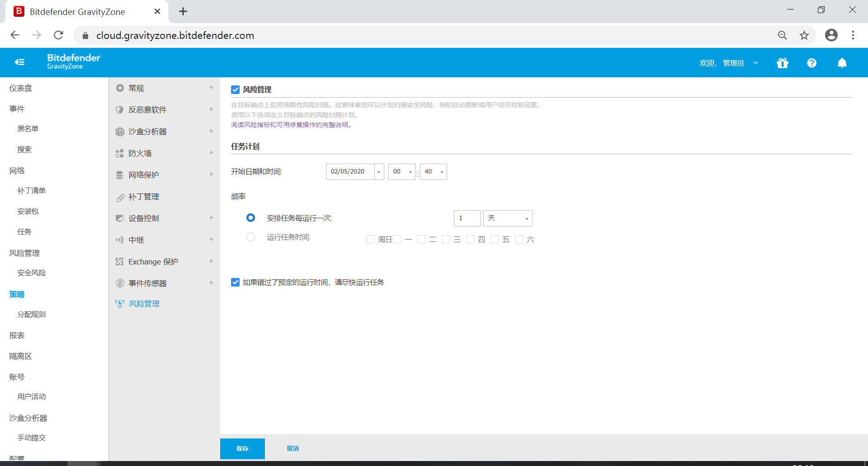The height and width of the screenshot is (466, 868).
Task: Open the help question mark icon
Action: 812,63
